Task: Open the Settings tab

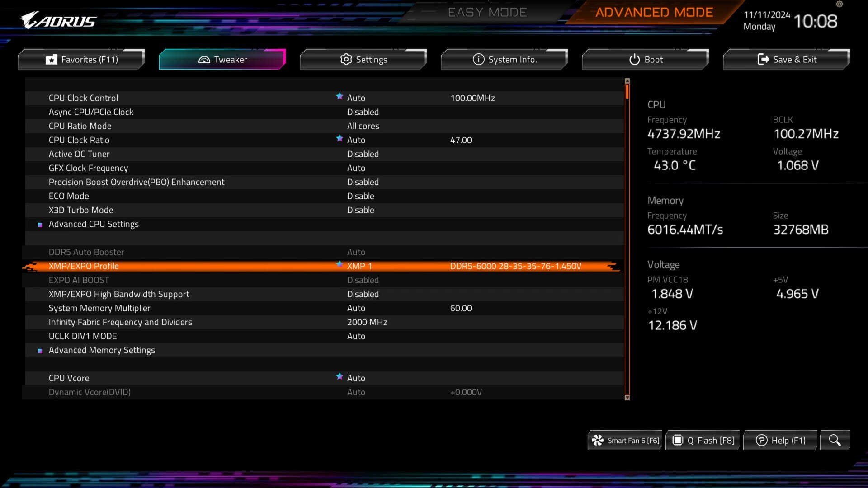Action: 363,59
